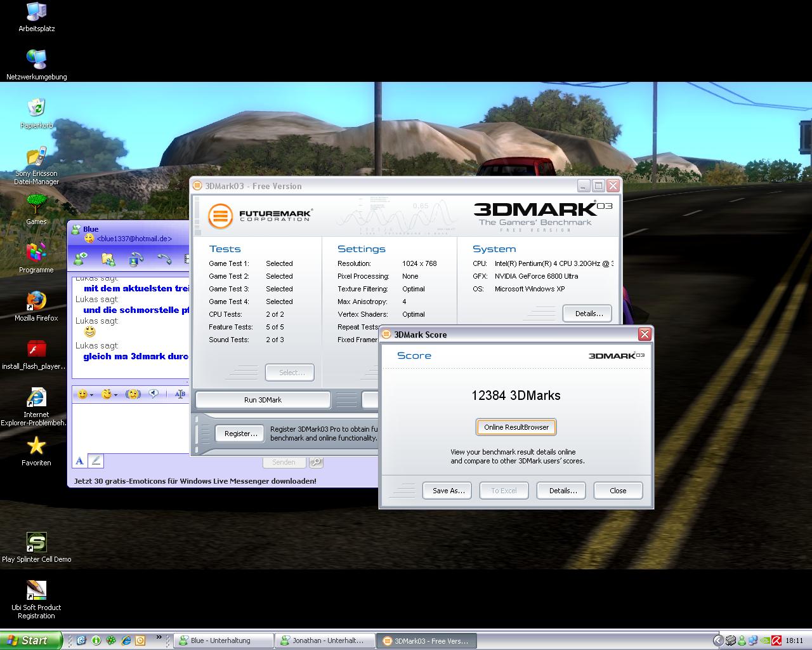Click the share files folder icon
Screen dimensions: 812x650
coord(108,259)
